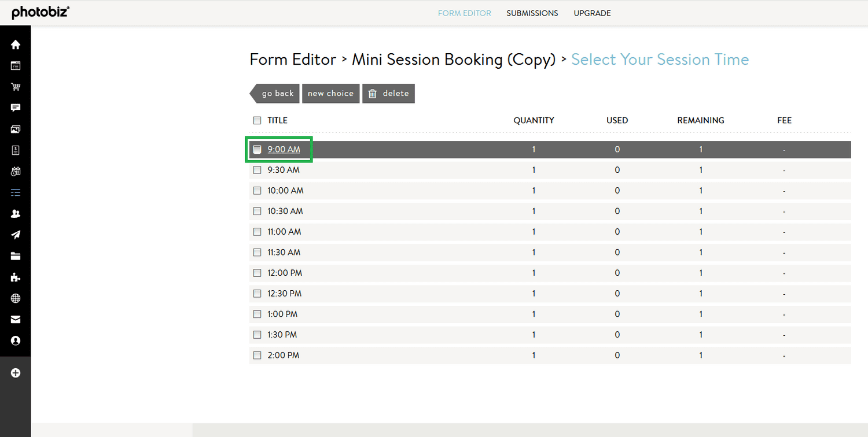
Task: Select the FORM EDITOR menu item
Action: pos(464,13)
